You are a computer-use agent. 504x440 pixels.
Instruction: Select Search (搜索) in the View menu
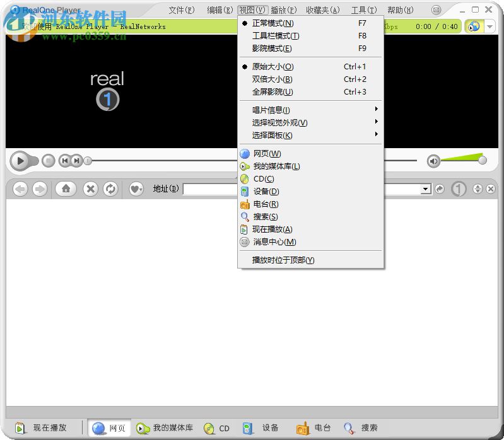click(x=311, y=216)
